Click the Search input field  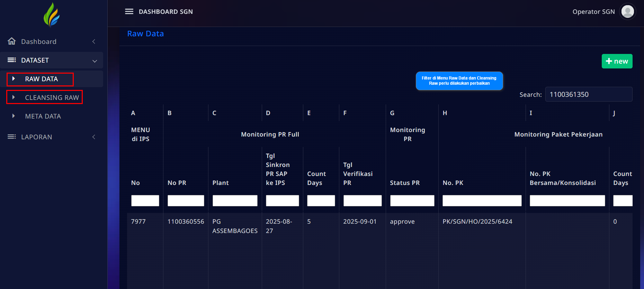[x=589, y=94]
